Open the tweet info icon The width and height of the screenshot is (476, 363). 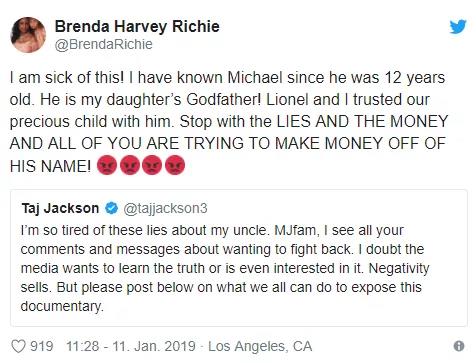(459, 346)
